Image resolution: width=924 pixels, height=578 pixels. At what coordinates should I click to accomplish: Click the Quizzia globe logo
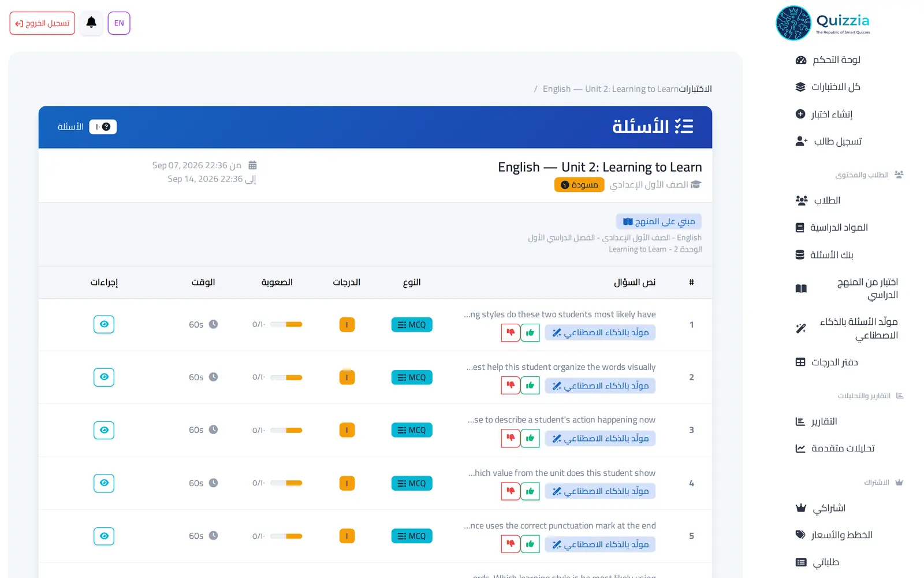coord(793,23)
